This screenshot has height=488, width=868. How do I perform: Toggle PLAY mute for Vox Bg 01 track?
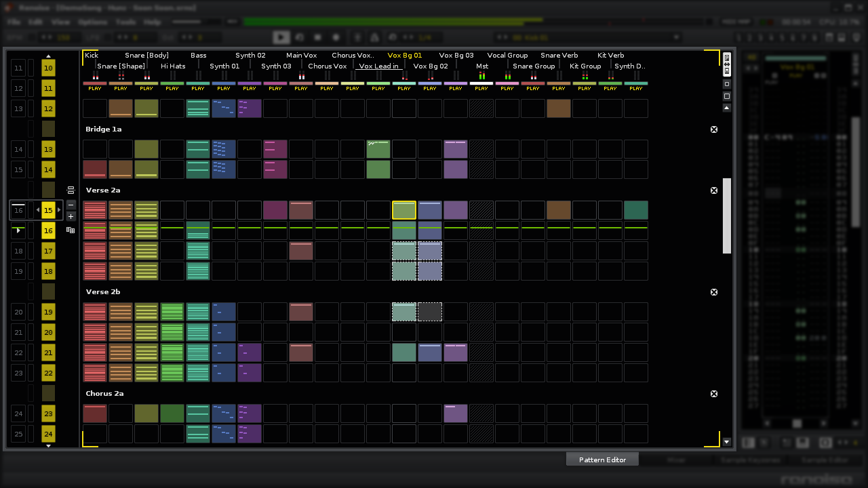pyautogui.click(x=404, y=88)
